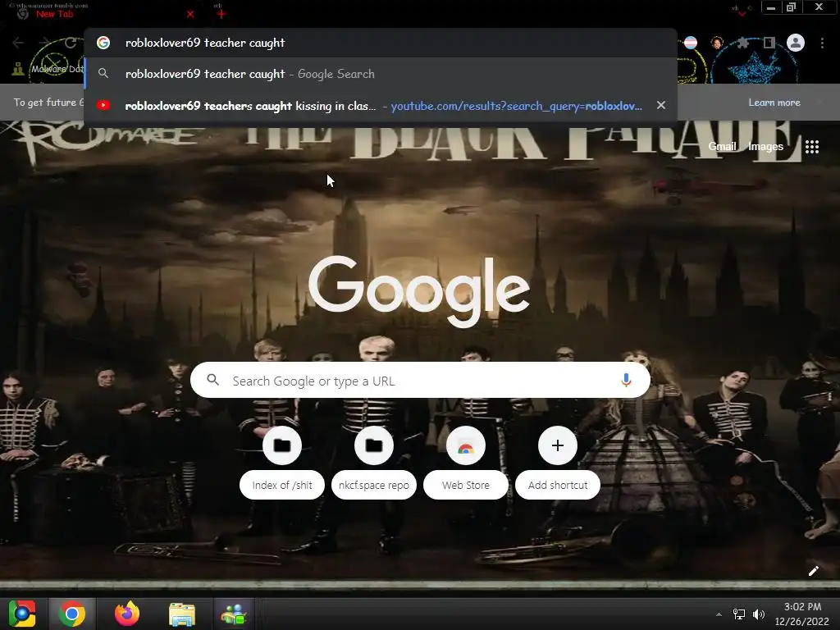Click the flag-striped extension icon
This screenshot has width=840, height=630.
[x=691, y=43]
